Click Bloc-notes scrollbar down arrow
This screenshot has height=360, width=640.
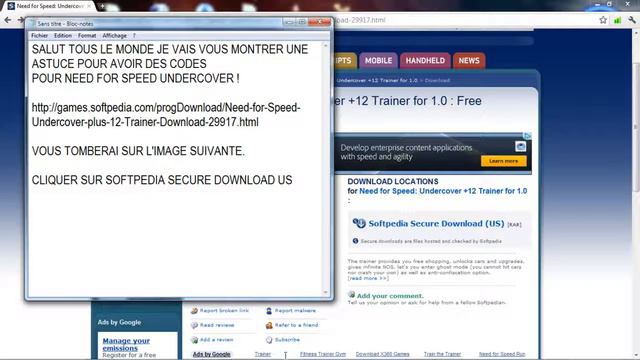click(x=326, y=292)
